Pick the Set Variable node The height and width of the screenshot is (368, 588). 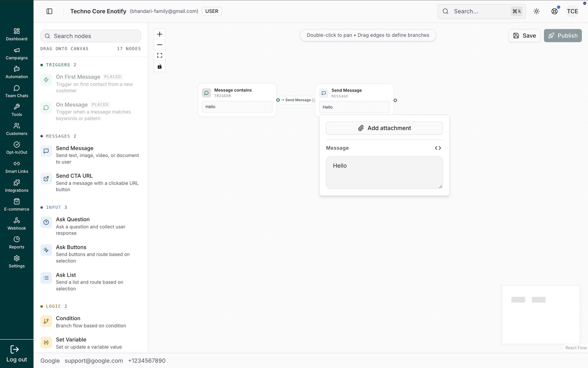click(91, 343)
